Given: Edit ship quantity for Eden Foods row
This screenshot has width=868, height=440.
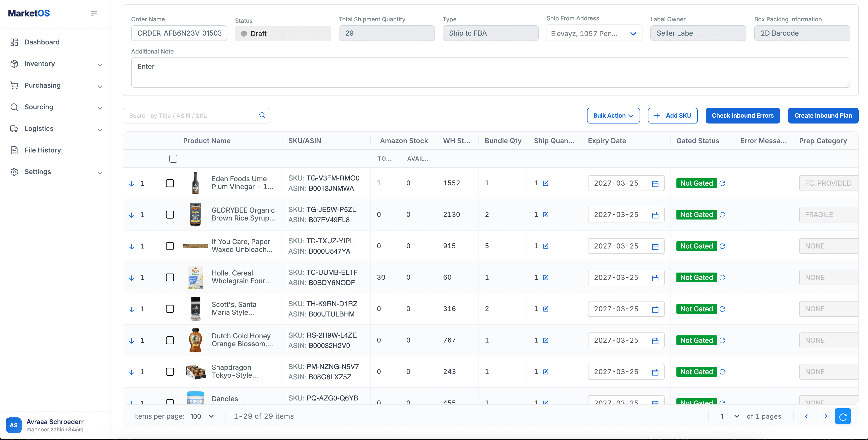Looking at the screenshot, I should [x=546, y=183].
